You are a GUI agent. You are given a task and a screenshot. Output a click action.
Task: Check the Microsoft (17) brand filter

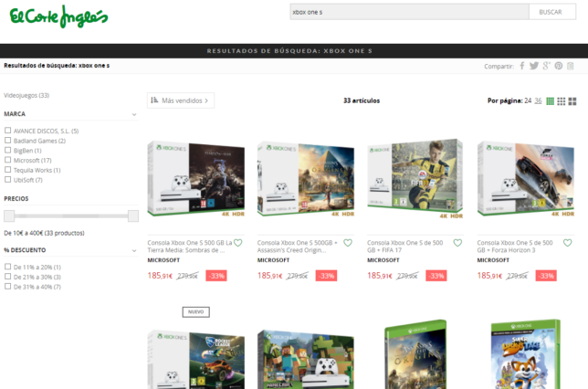coord(8,160)
